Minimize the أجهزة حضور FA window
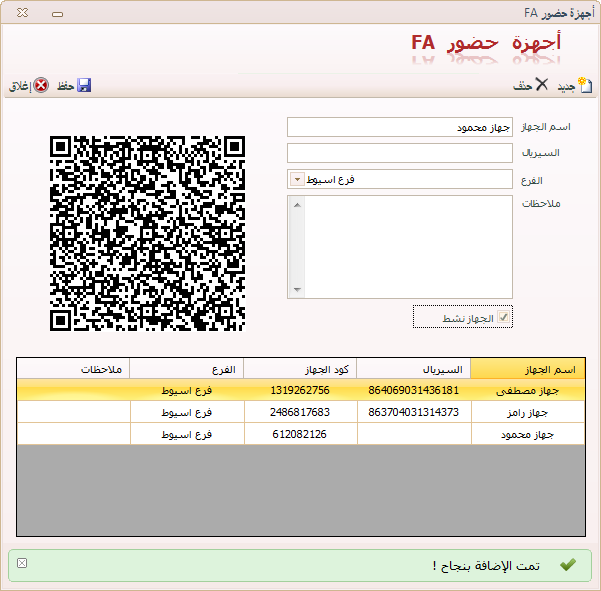This screenshot has width=601, height=591. [x=57, y=14]
